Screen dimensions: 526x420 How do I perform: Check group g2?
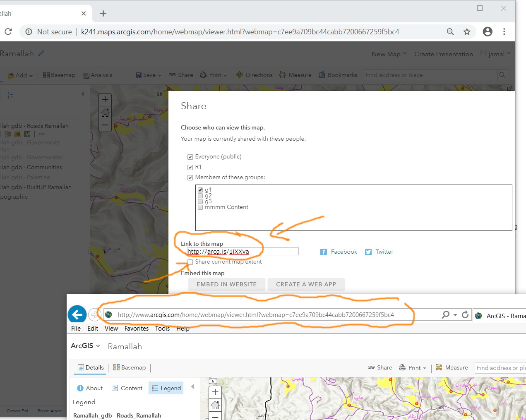point(200,196)
